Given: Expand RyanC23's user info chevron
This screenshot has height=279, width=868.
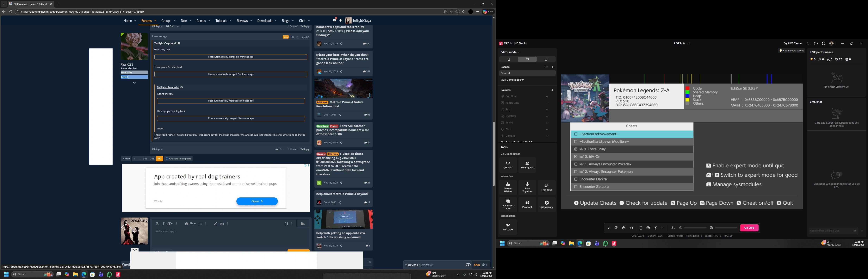Looking at the screenshot, I should click(x=134, y=83).
